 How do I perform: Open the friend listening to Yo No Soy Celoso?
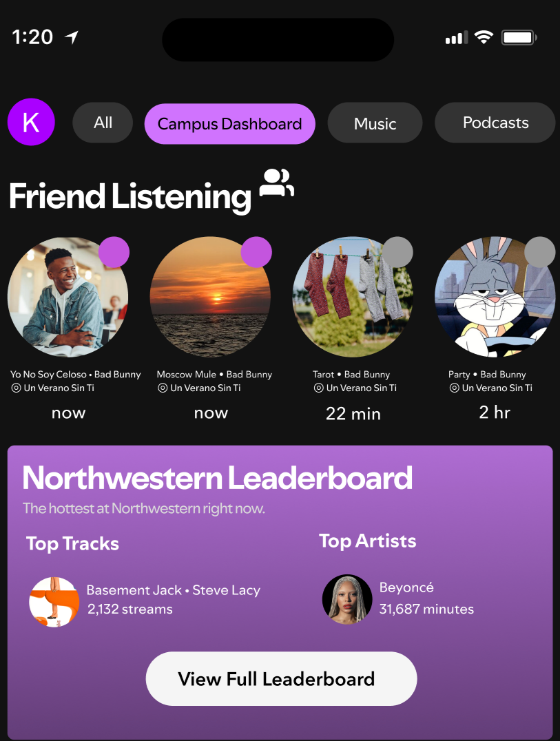(68, 297)
